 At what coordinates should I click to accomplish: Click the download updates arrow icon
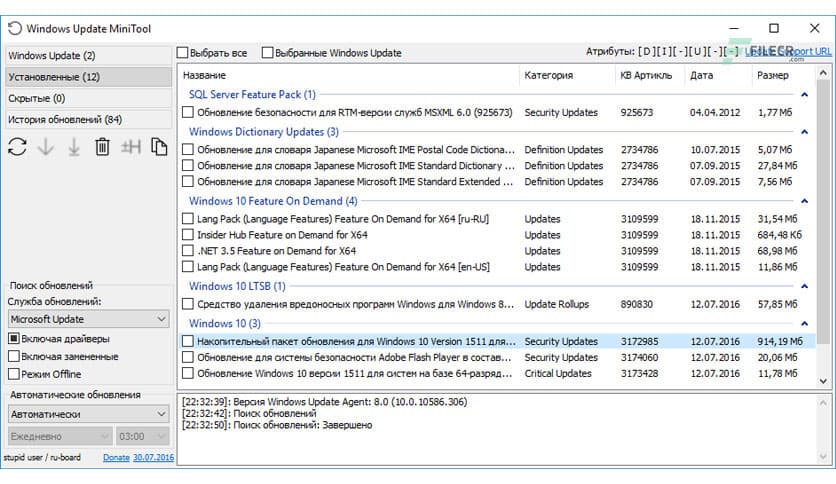point(46,147)
